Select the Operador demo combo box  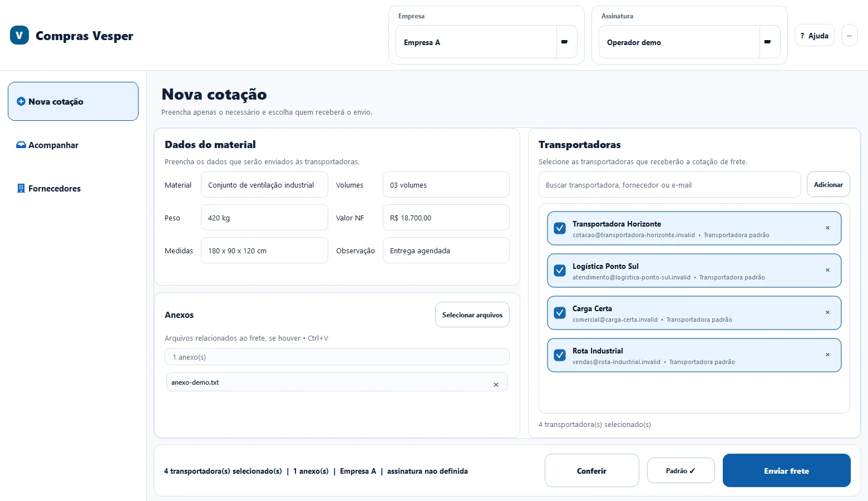tap(689, 42)
